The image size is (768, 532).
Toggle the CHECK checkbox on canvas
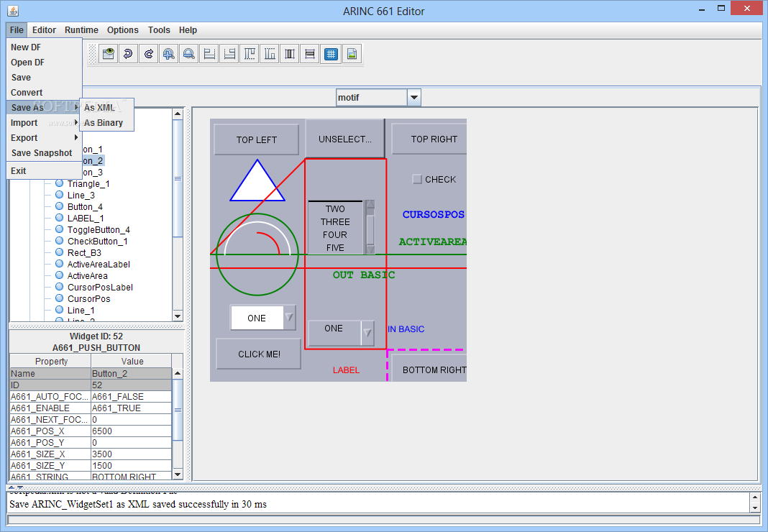[x=417, y=179]
